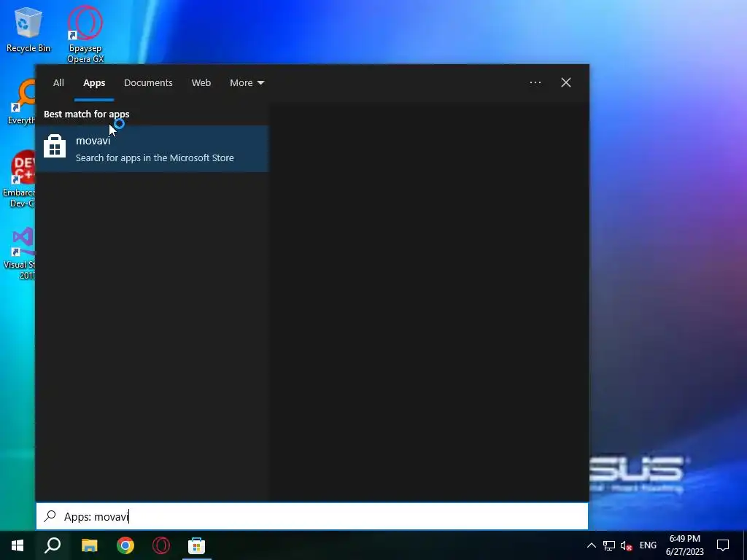Open the search options ellipsis menu
This screenshot has height=560, width=747.
coord(535,82)
